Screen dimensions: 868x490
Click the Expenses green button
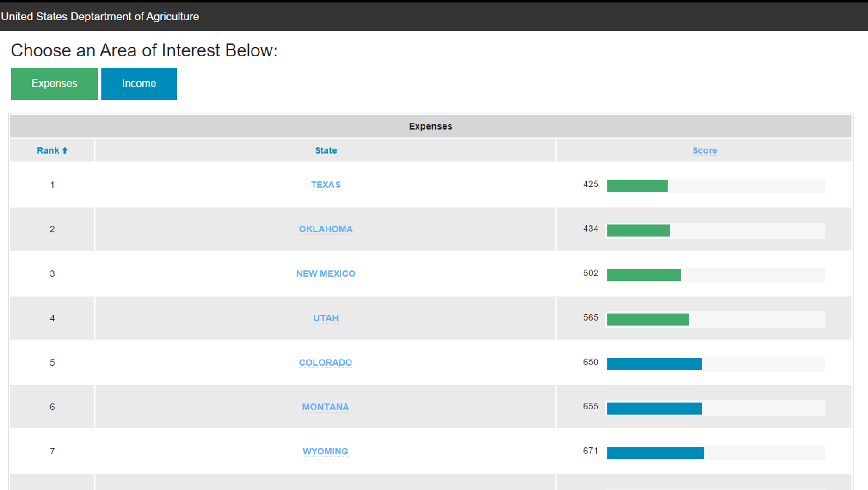54,84
